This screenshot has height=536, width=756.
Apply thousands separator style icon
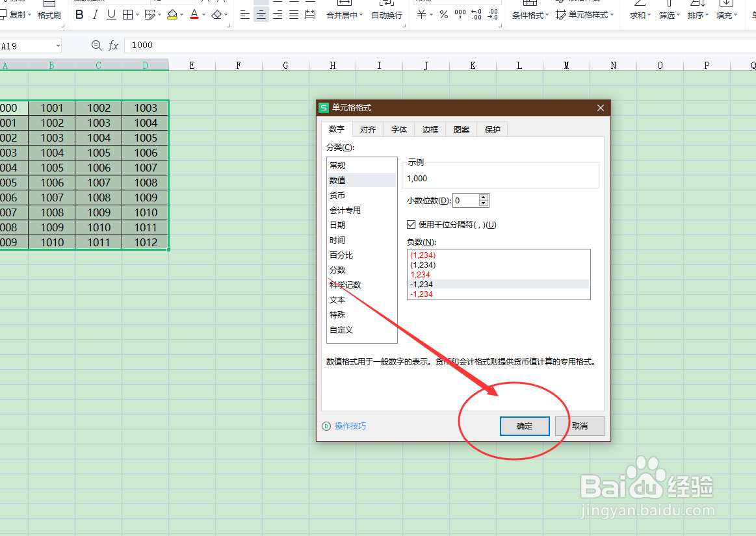click(x=460, y=14)
